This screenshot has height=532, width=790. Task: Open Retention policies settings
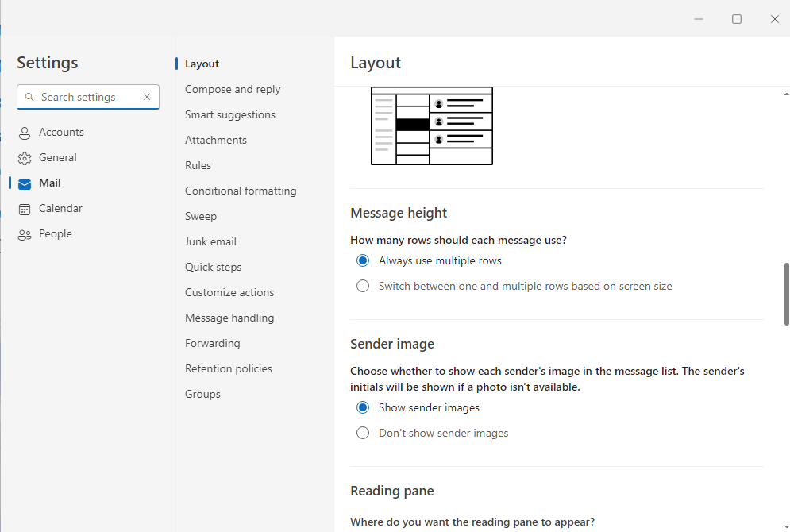pyautogui.click(x=229, y=368)
